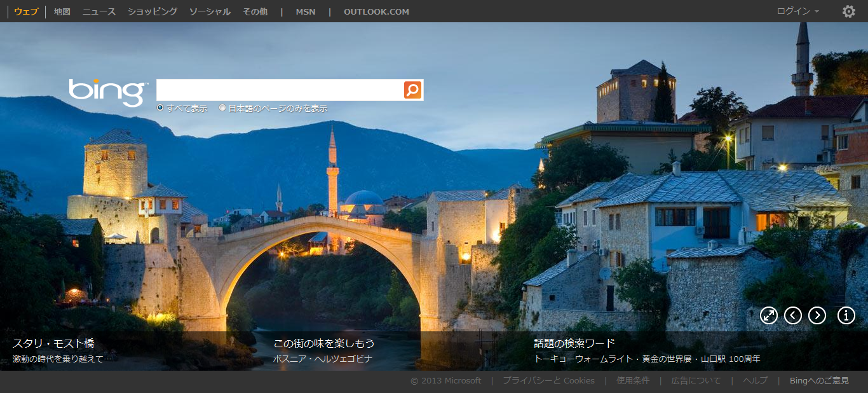Click the Bing logo

coord(108,92)
